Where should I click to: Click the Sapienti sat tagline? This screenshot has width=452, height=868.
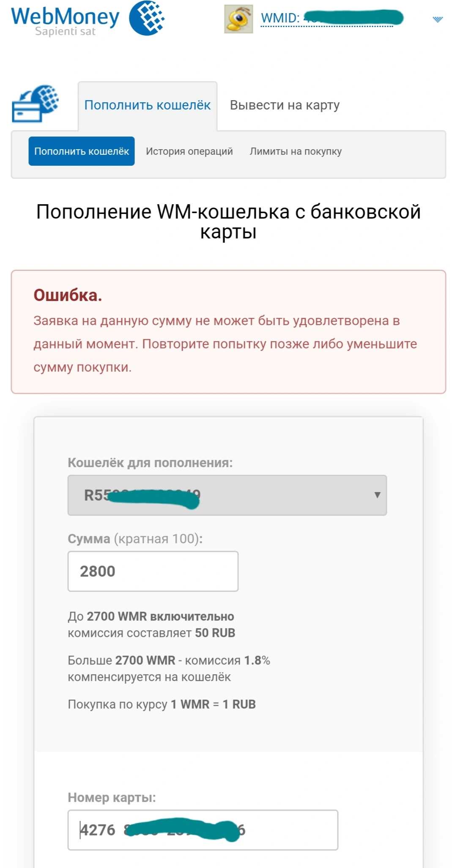point(65,31)
